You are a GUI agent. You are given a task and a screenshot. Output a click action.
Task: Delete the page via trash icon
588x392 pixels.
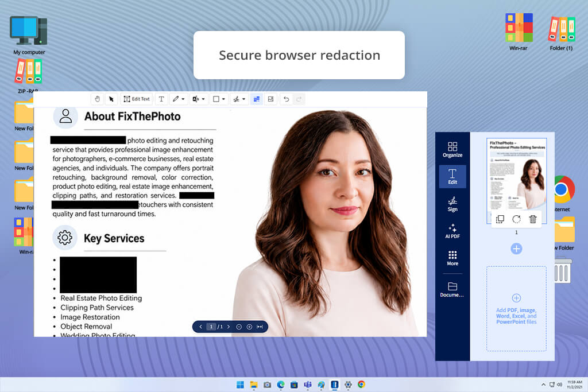(x=533, y=219)
